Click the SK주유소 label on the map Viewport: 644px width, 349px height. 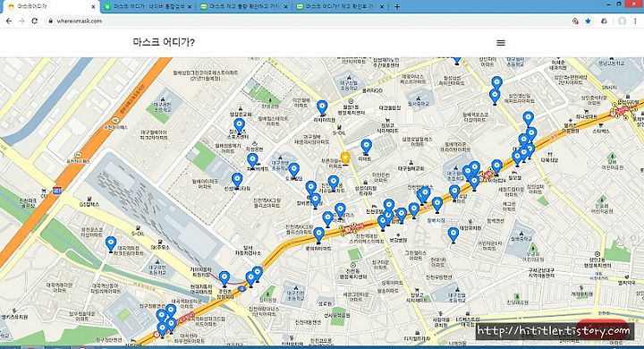(x=160, y=248)
